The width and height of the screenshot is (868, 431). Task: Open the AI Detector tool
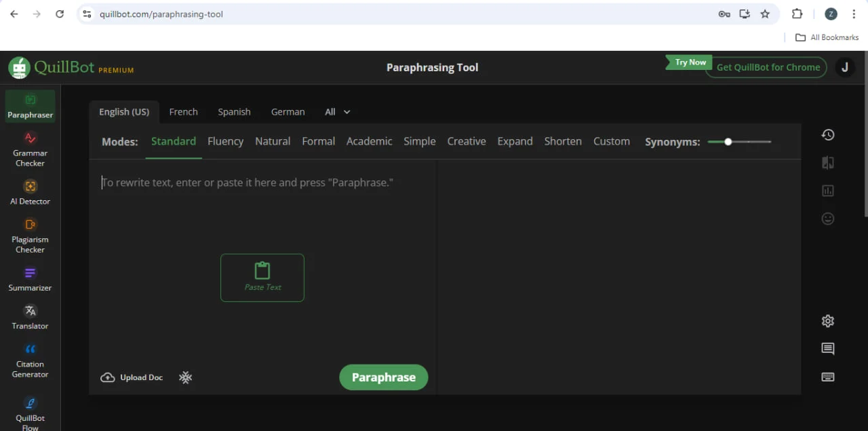tap(30, 192)
